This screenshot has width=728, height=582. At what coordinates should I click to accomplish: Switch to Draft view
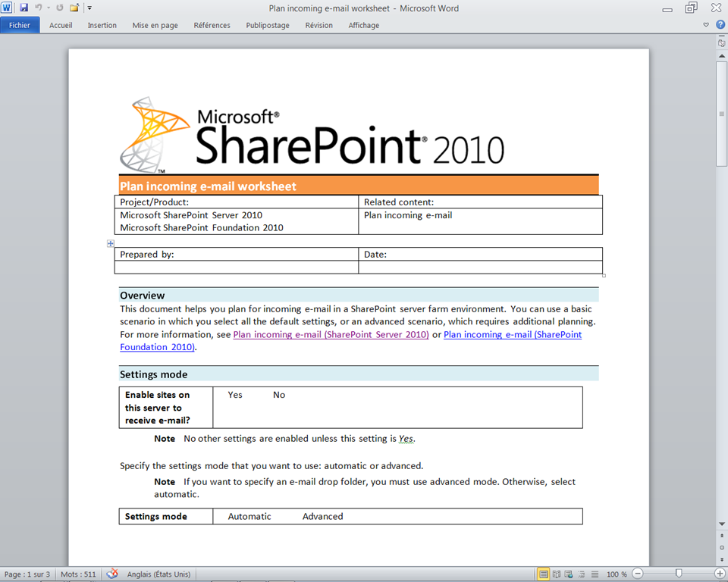pos(595,574)
